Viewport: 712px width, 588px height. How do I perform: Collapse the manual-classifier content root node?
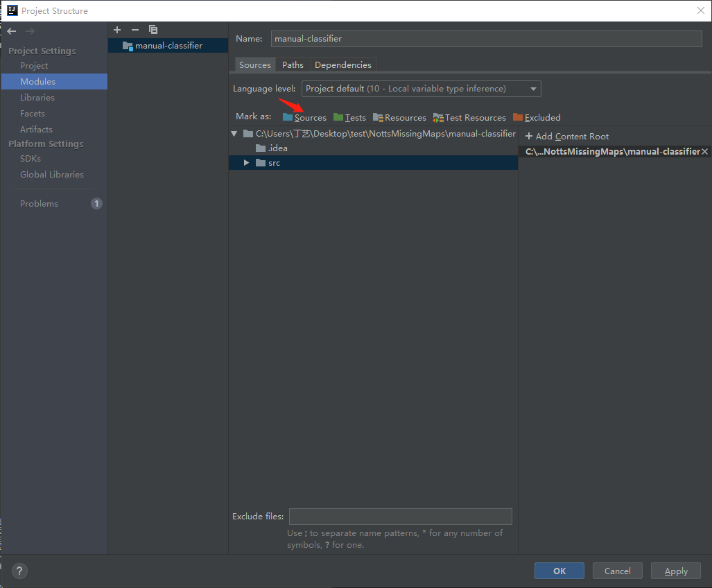[234, 133]
